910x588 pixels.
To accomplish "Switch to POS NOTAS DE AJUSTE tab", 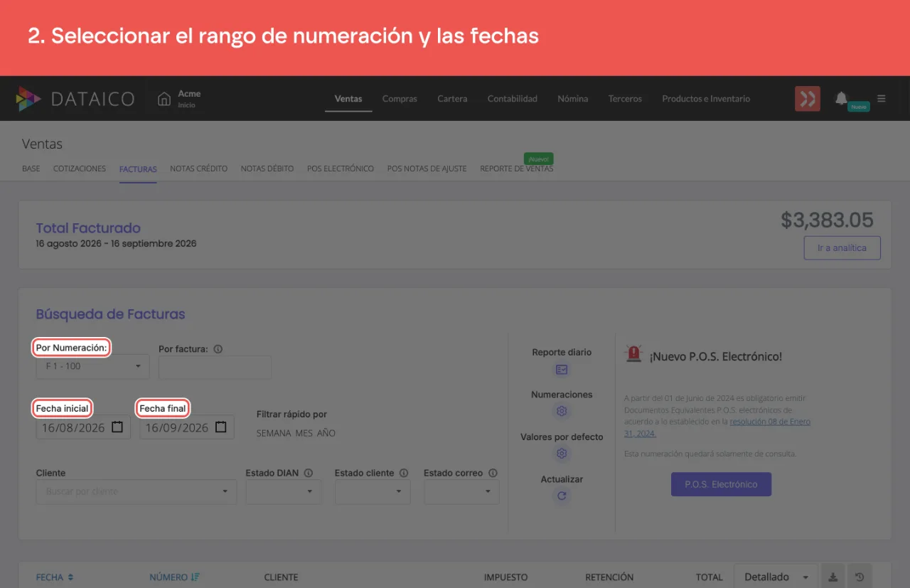I will pyautogui.click(x=427, y=169).
